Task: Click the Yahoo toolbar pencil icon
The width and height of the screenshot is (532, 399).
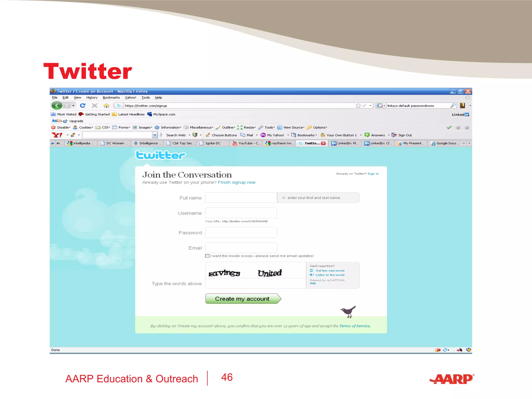Action: point(73,135)
